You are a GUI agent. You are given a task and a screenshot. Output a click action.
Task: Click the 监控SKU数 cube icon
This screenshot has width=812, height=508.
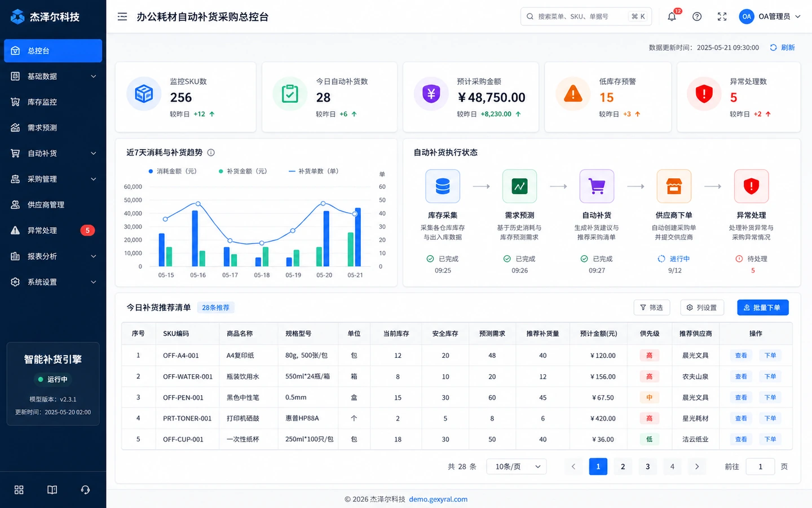[x=144, y=94]
